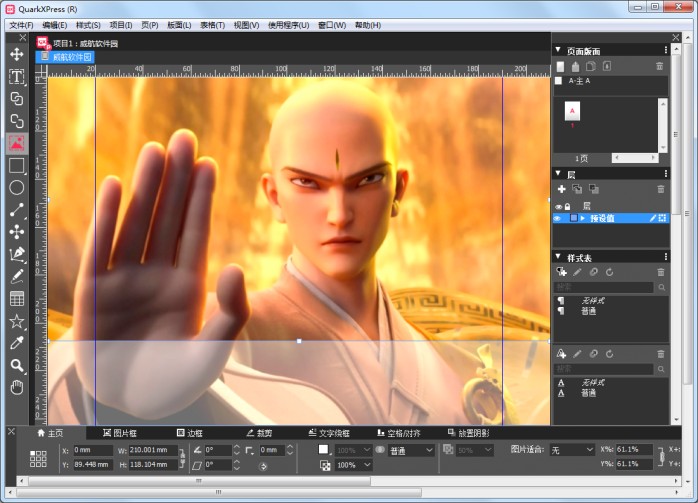Select the Picture Content tool

17,143
